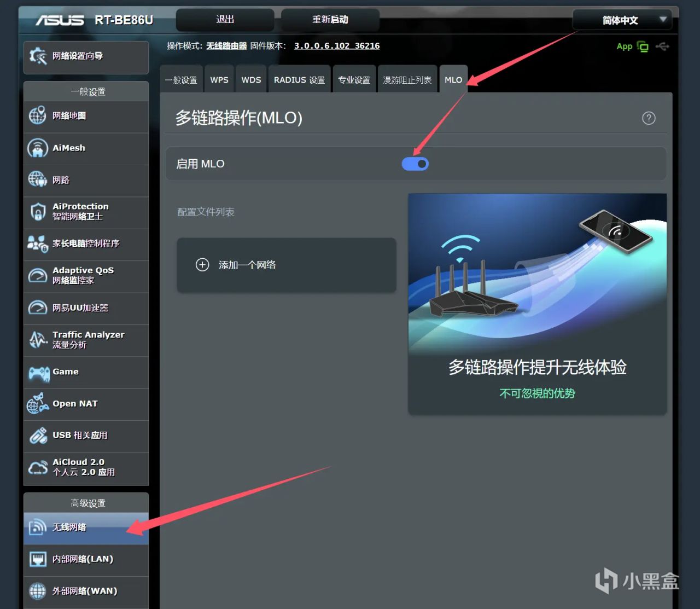Disable the 启用 MLO toggle switch

click(415, 164)
